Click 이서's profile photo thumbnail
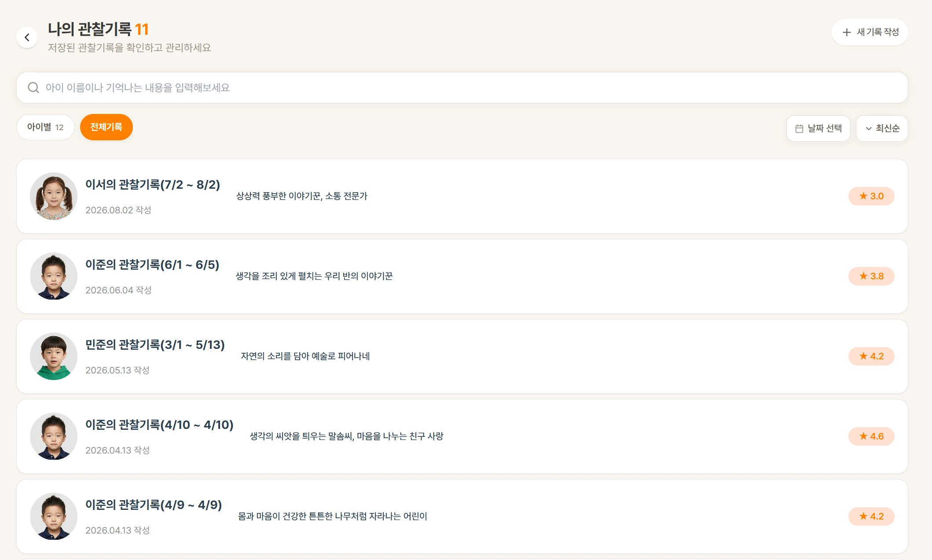The height and width of the screenshot is (560, 932). [x=54, y=196]
